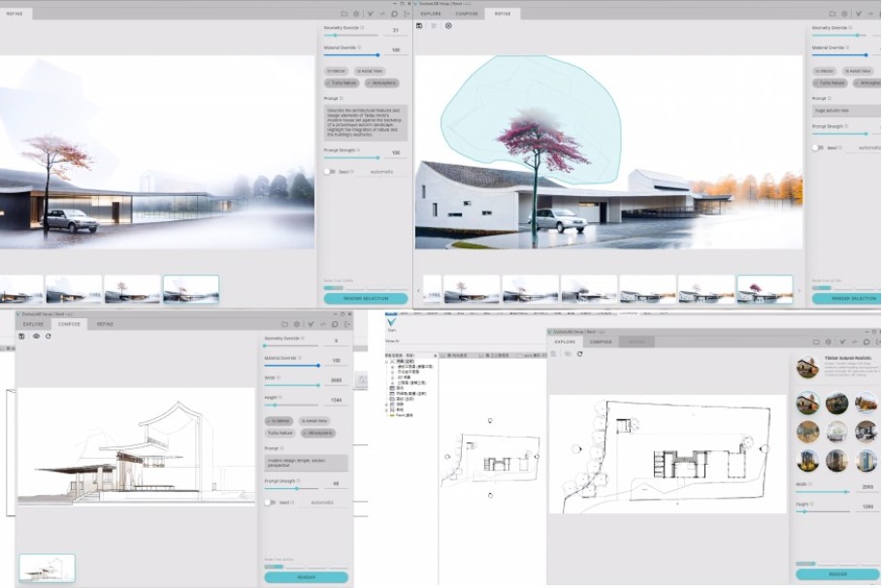This screenshot has height=588, width=882.
Task: Expand the top node in the Revit project browser
Action: (x=388, y=359)
